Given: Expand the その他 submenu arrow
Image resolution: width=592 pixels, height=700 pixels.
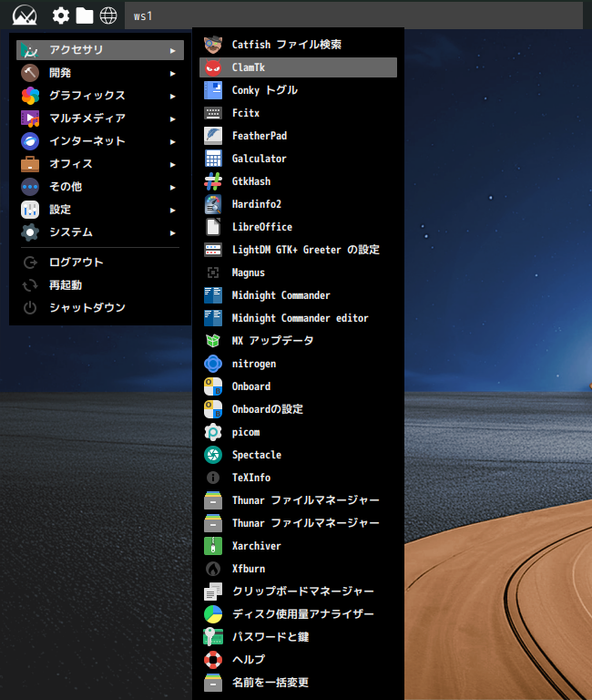Looking at the screenshot, I should click(x=173, y=188).
